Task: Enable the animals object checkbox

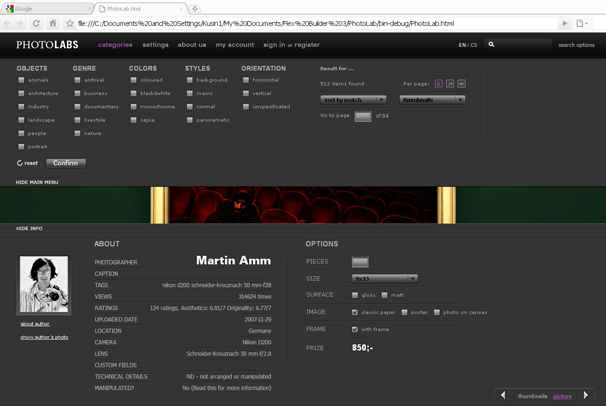Action: pos(21,80)
